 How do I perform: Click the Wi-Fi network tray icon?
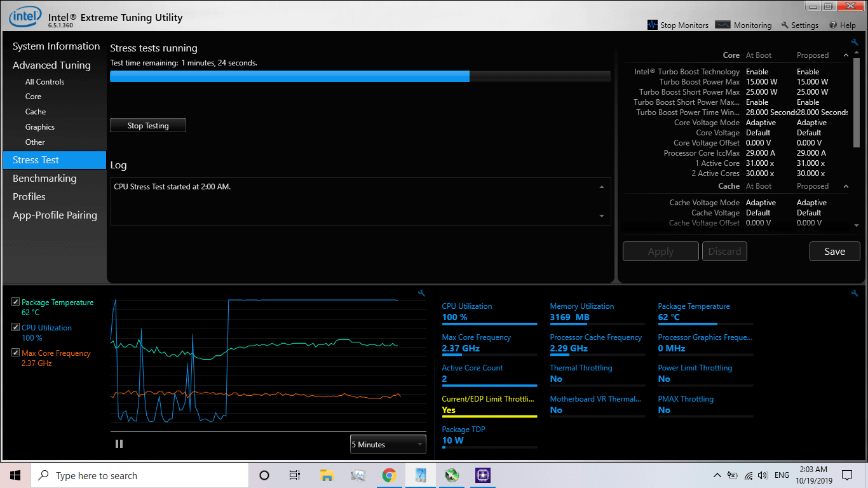[748, 475]
